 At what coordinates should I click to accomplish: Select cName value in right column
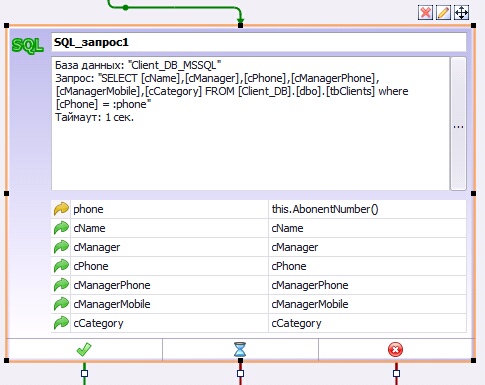click(x=367, y=228)
